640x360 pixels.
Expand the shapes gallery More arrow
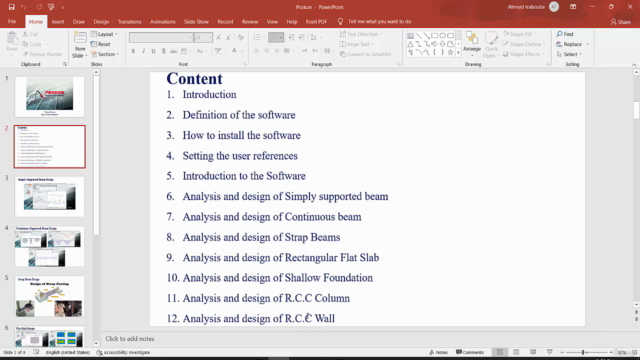pos(458,52)
